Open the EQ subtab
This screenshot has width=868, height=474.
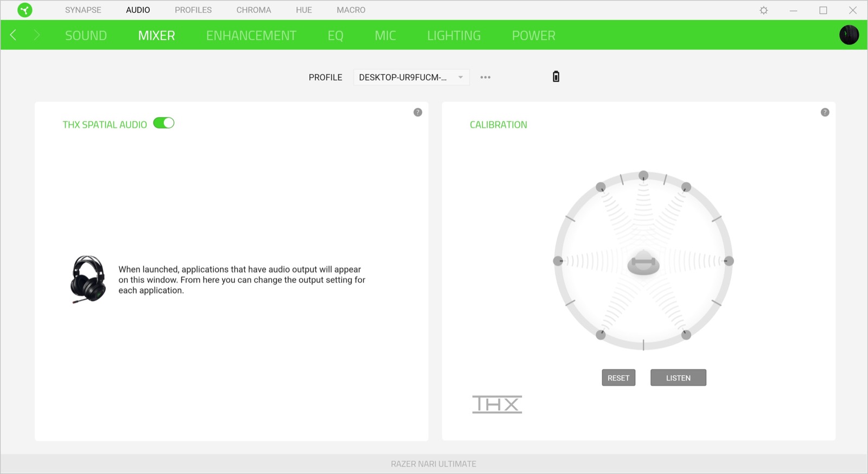335,35
